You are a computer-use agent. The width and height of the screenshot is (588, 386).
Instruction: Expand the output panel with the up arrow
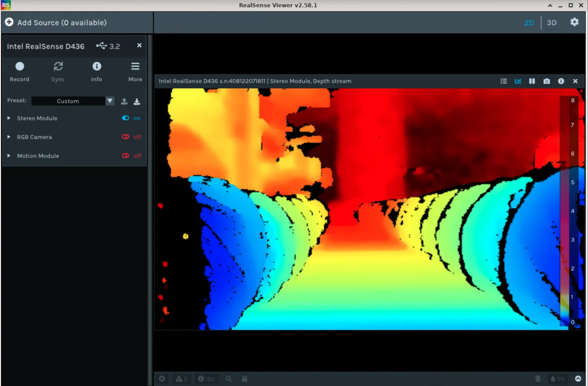click(578, 379)
